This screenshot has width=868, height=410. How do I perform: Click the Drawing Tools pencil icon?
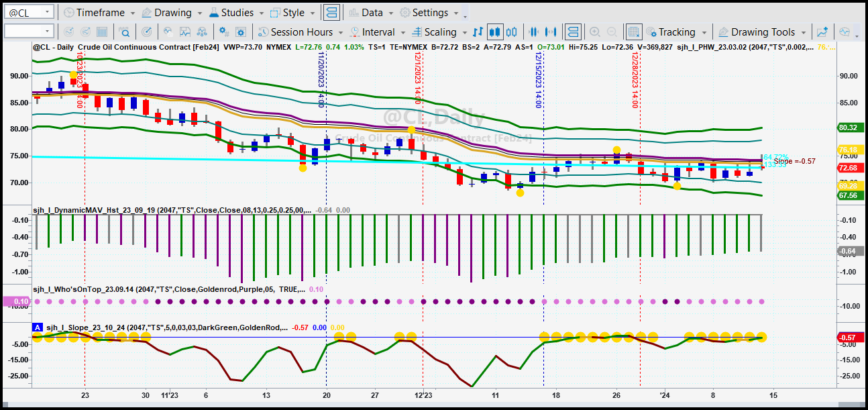pyautogui.click(x=723, y=32)
